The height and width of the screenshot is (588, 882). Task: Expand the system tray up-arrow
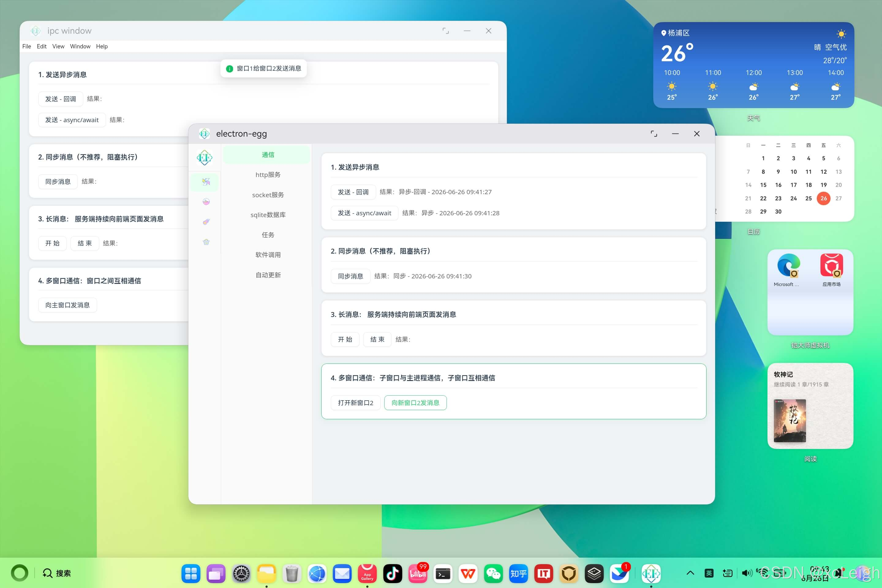690,573
